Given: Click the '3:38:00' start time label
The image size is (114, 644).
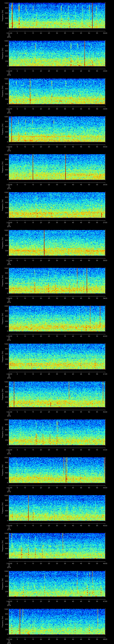Looking at the screenshot, I should (x=9, y=298).
